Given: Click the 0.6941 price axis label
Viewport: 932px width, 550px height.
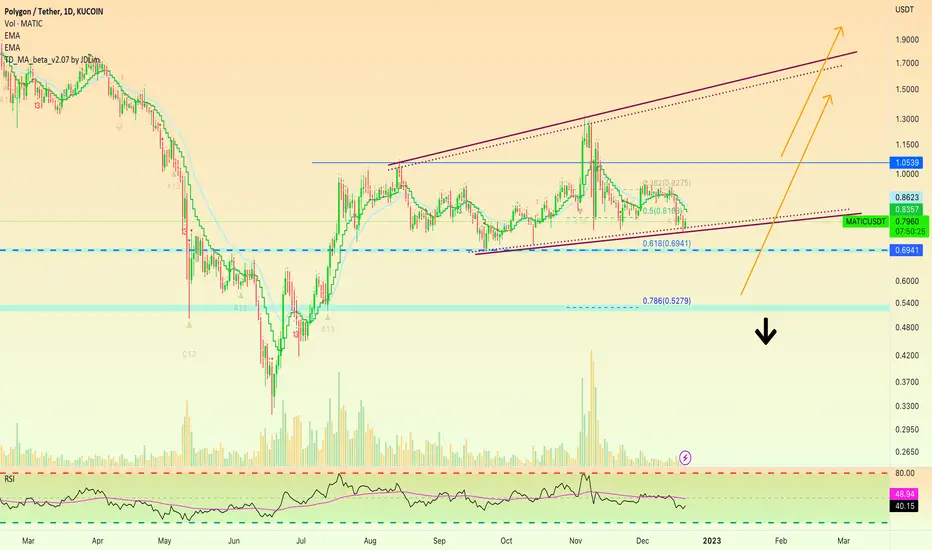Looking at the screenshot, I should point(906,250).
